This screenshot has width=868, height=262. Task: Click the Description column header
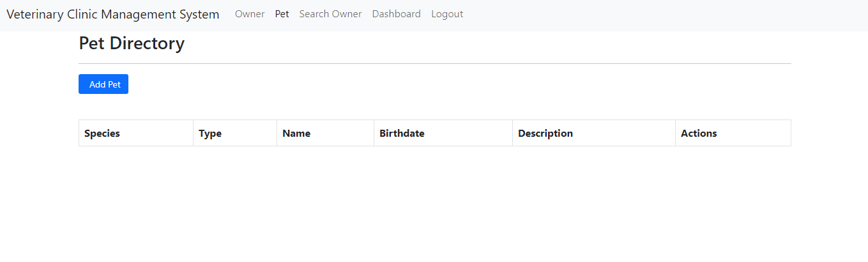pos(594,133)
